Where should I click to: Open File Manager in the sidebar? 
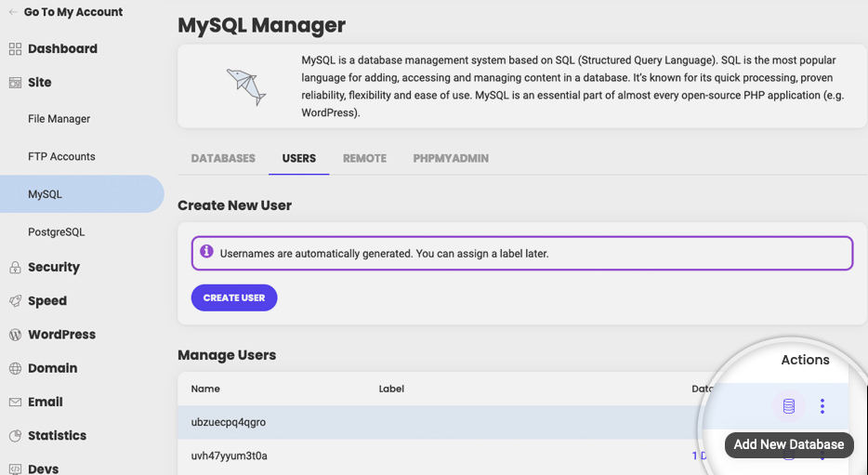pyautogui.click(x=59, y=119)
